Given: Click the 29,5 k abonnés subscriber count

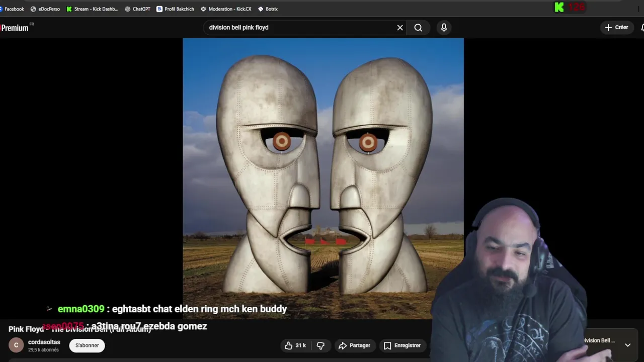Looking at the screenshot, I should click(x=43, y=350).
